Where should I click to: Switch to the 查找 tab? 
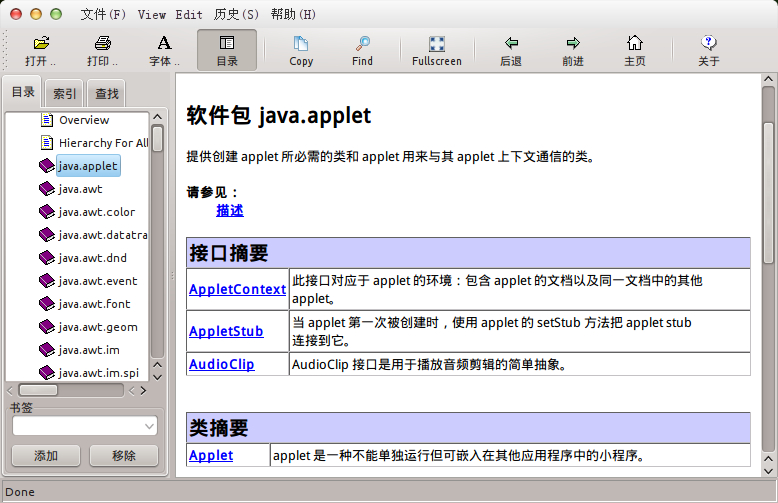click(107, 93)
